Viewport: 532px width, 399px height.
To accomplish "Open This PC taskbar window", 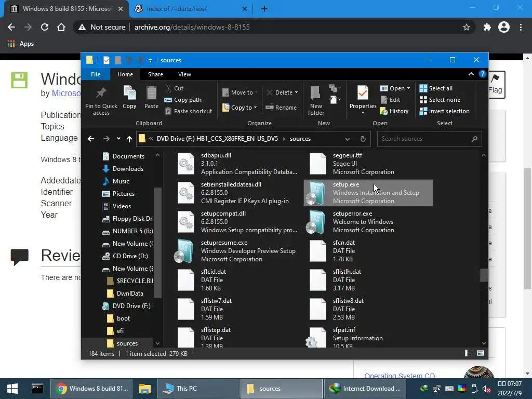I will 199,389.
